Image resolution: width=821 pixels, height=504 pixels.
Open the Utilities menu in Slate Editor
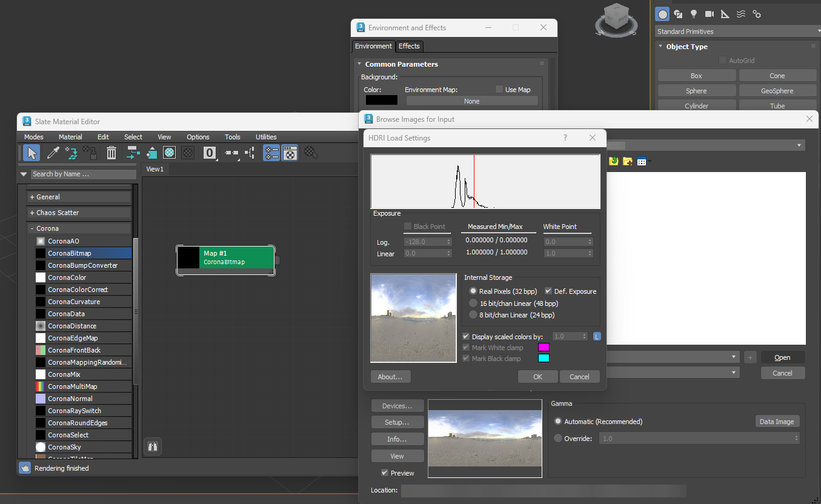[266, 137]
